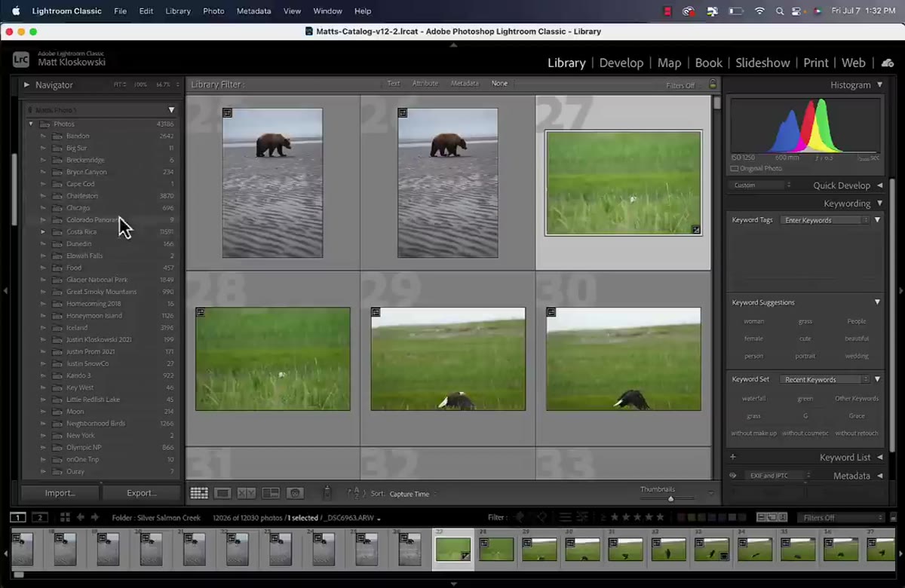Open the Enter Keywords dropdown

click(x=826, y=220)
